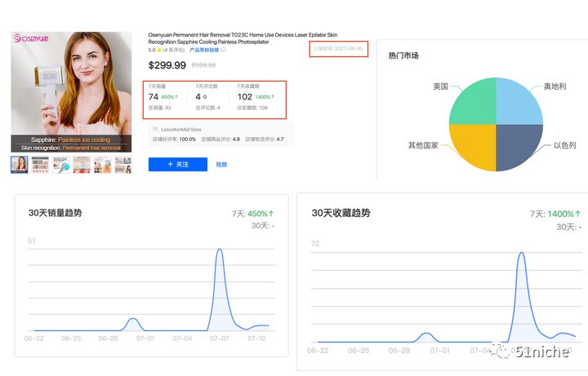Click the 7天评论数 value 4
This screenshot has height=376, width=588.
198,97
